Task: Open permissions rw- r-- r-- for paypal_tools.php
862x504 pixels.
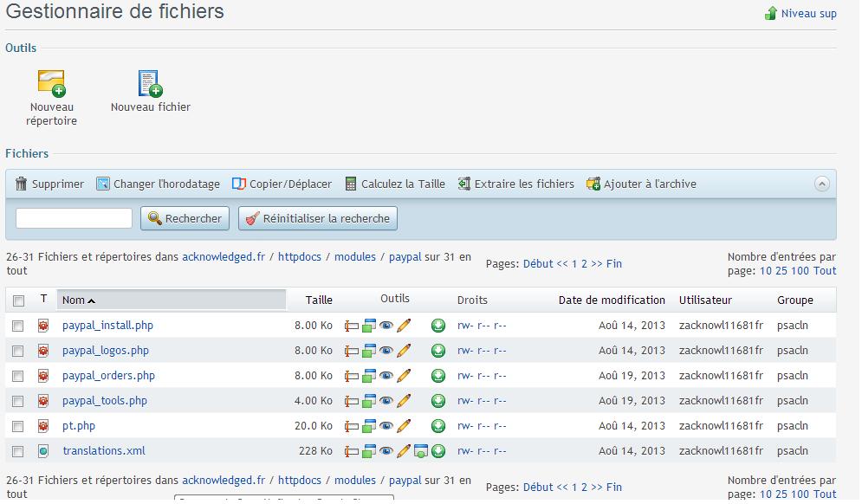Action: 482,401
